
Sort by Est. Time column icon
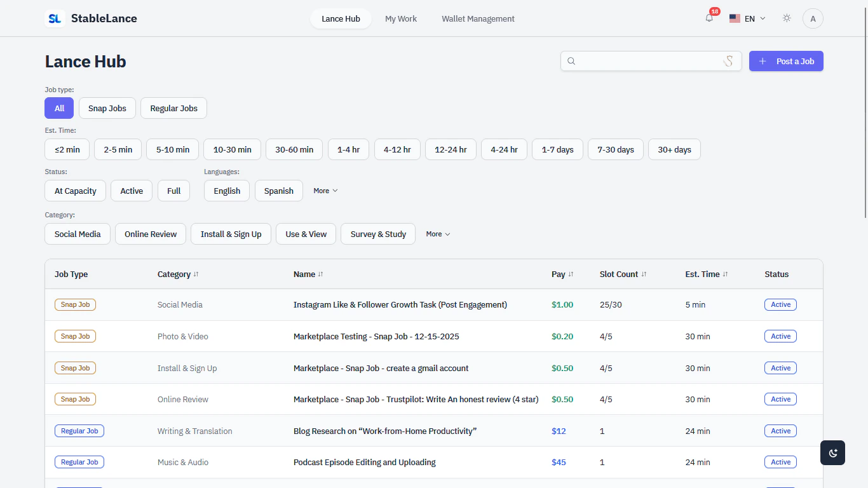(x=725, y=274)
